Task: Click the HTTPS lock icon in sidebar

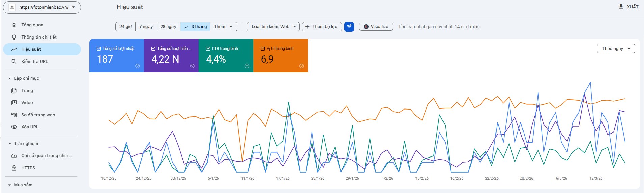Action: pos(14,168)
